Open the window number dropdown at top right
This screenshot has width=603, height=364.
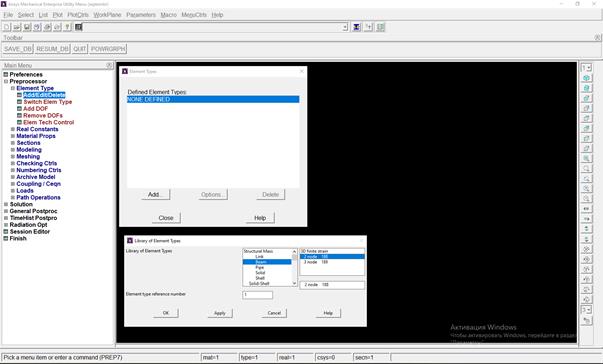586,68
